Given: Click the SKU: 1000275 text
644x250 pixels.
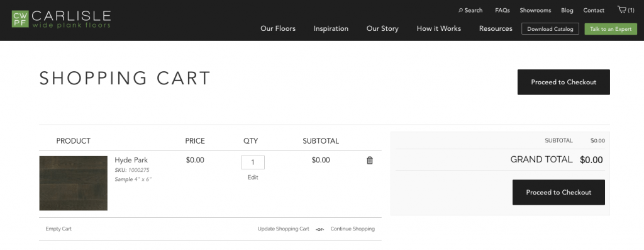Looking at the screenshot, I should [x=132, y=170].
